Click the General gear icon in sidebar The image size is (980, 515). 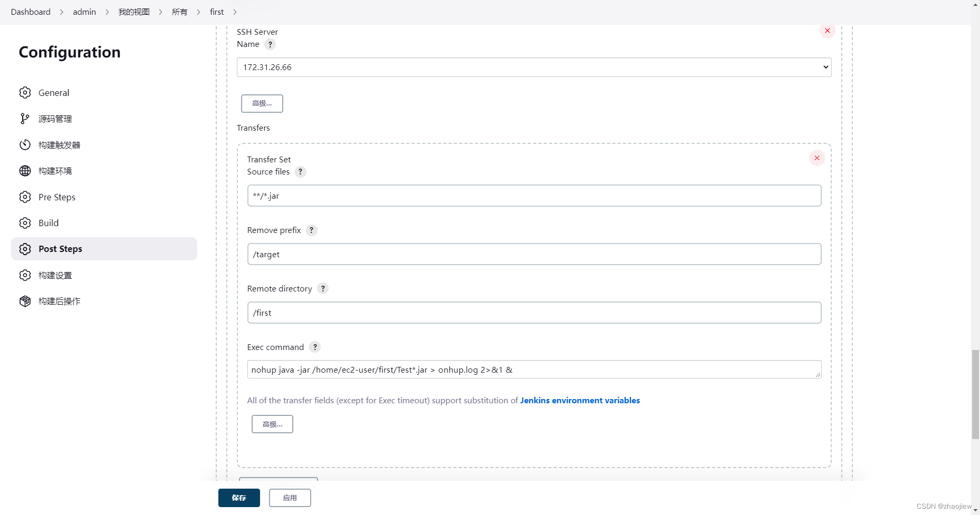(x=25, y=93)
